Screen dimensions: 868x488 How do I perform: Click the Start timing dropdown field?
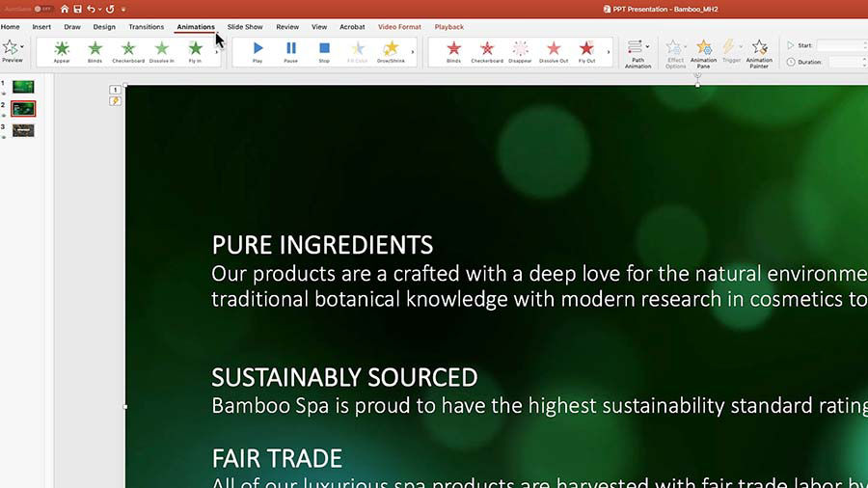point(841,45)
